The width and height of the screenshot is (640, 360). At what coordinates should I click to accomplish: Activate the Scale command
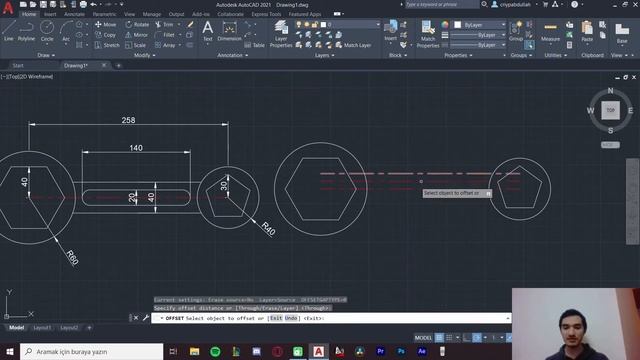click(x=136, y=45)
